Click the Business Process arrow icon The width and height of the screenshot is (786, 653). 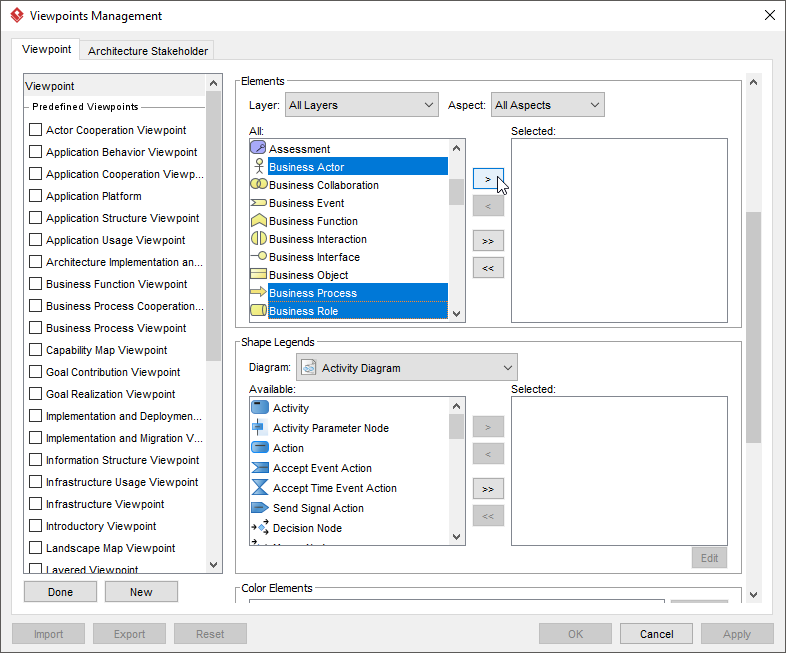coord(258,292)
